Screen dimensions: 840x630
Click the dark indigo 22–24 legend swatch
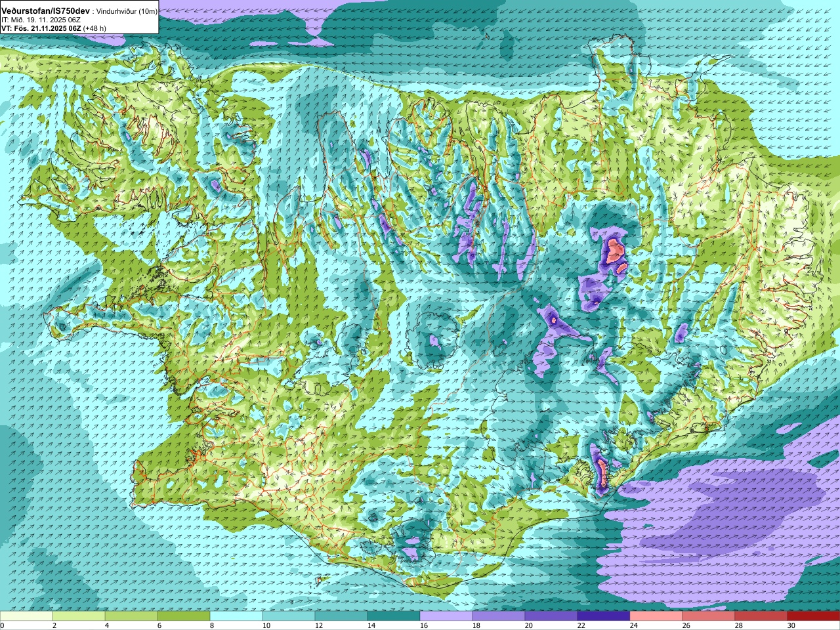(604, 616)
